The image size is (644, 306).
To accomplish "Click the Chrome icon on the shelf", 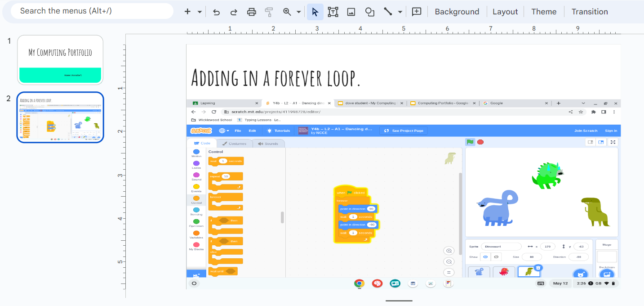I will coord(359,283).
